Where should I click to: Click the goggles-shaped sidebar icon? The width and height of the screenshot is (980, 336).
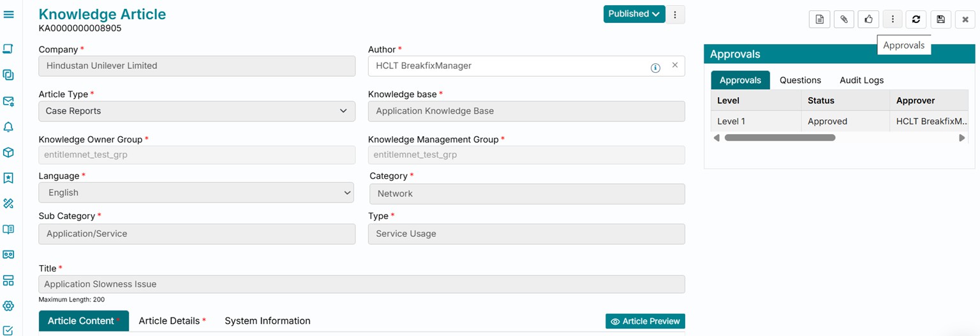point(8,254)
